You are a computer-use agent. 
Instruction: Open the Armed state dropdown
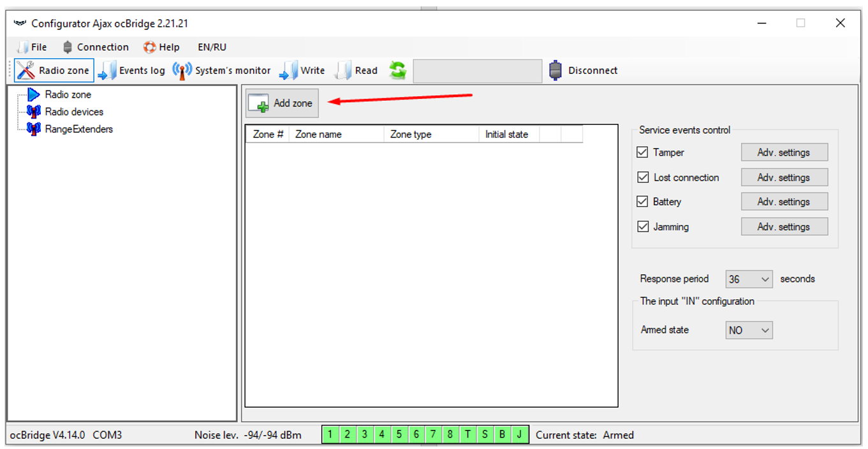coord(749,330)
